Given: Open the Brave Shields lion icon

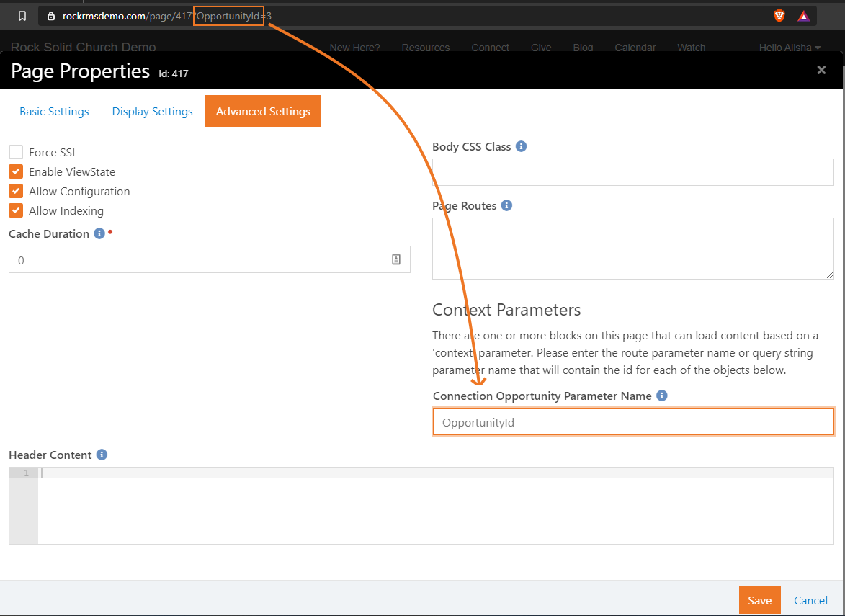Looking at the screenshot, I should click(779, 16).
